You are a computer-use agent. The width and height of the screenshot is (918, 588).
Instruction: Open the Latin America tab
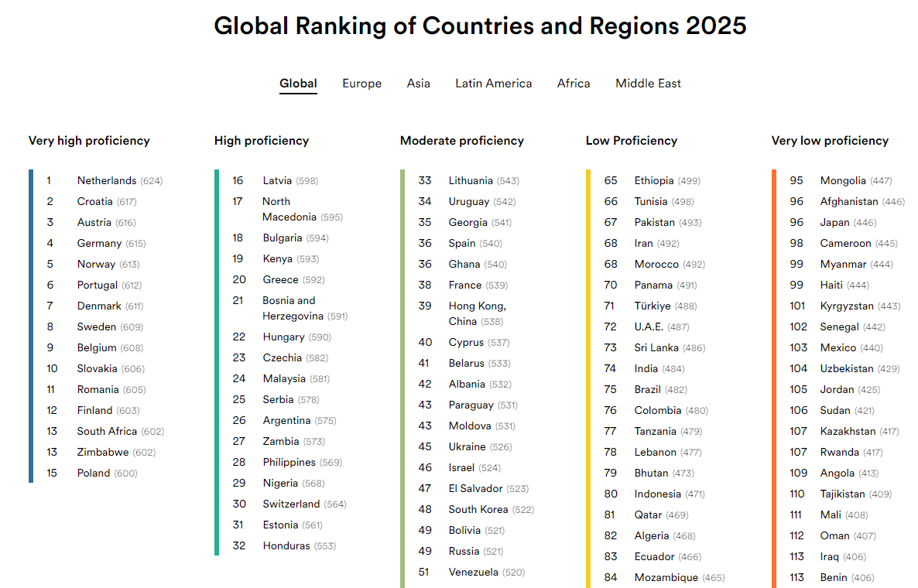494,84
